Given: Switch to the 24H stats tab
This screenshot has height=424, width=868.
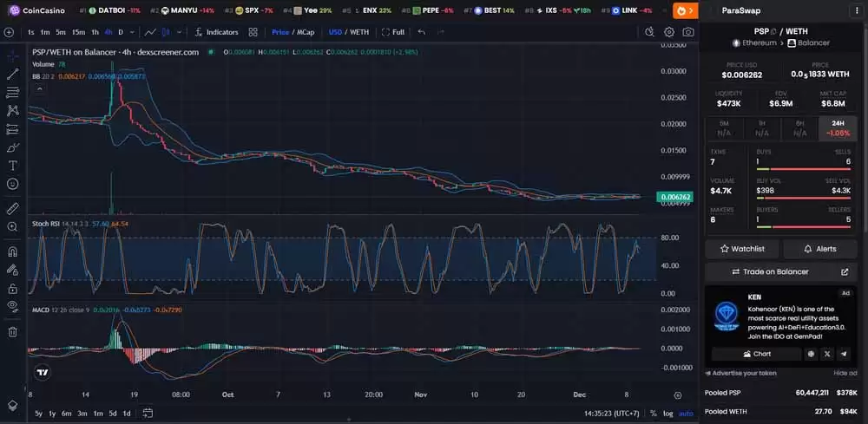Looking at the screenshot, I should tap(838, 128).
